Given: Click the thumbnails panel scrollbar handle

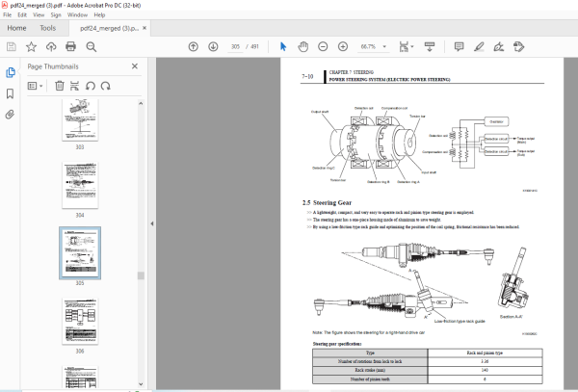Looking at the screenshot, I should point(141,275).
